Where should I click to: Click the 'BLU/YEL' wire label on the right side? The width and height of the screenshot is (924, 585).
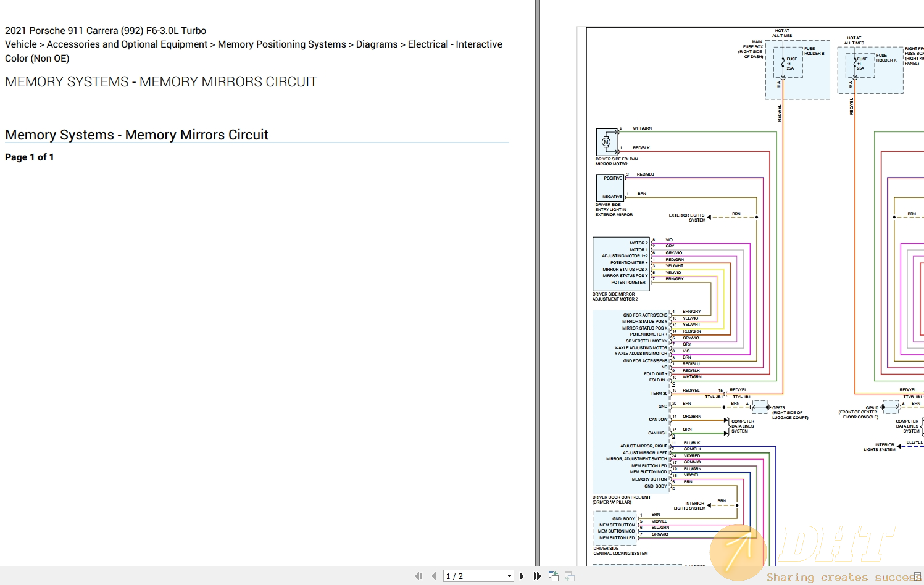(x=914, y=442)
